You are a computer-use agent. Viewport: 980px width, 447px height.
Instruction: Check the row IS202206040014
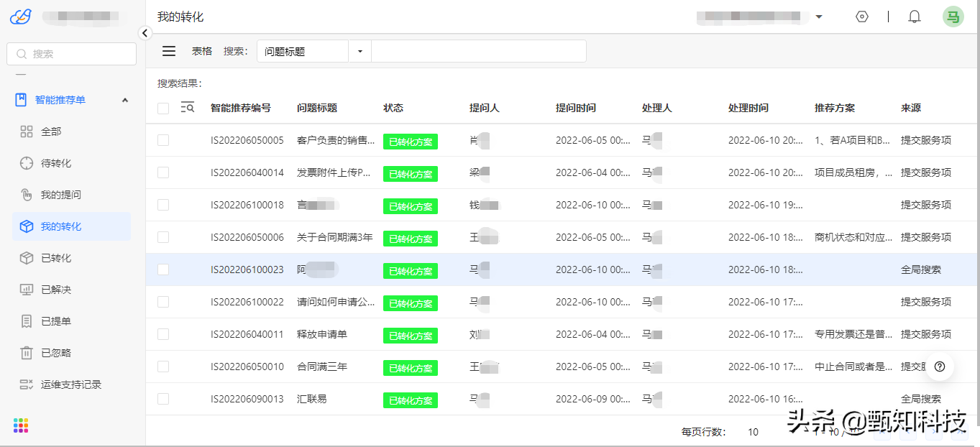(163, 172)
